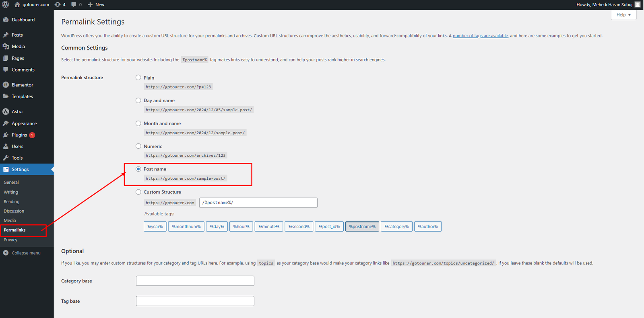Click the Users person icon
Screen dimensions: 644x318
tap(6, 146)
